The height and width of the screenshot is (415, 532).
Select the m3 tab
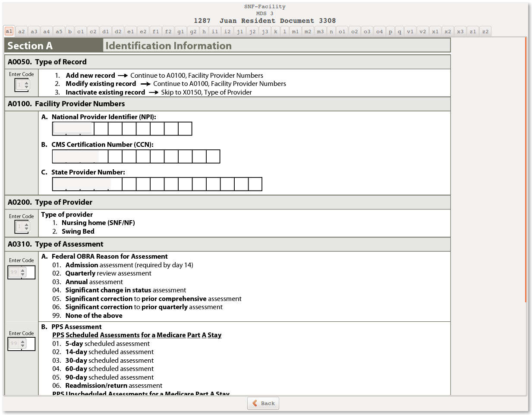[x=321, y=32]
